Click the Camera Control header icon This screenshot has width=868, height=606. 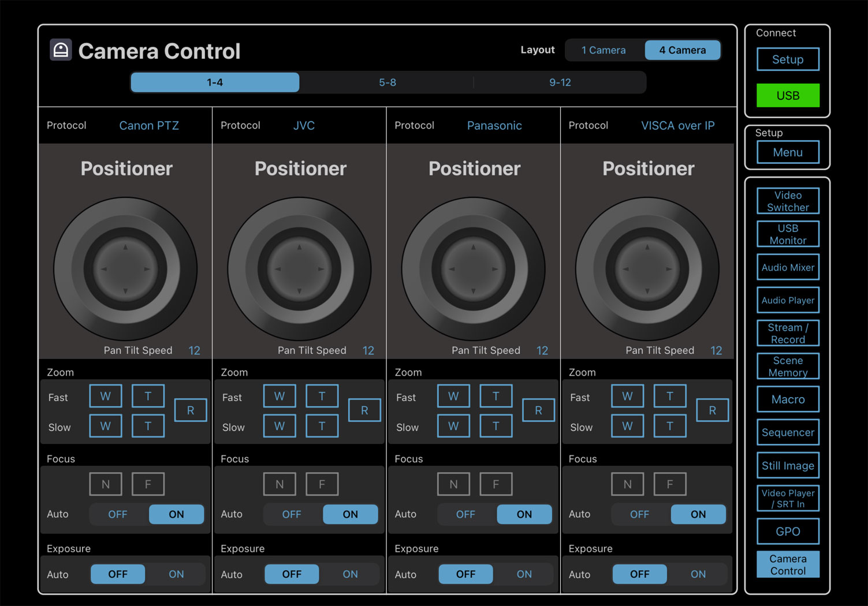[x=61, y=50]
